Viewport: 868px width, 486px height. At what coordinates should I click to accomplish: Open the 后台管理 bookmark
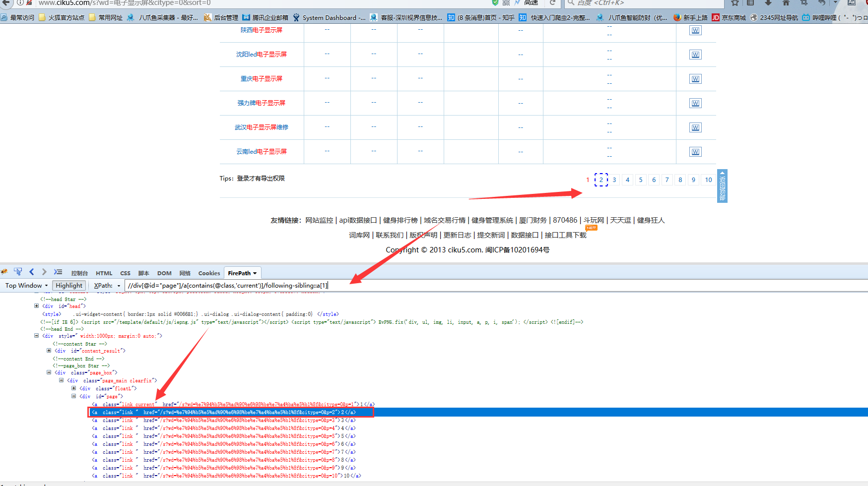[221, 17]
